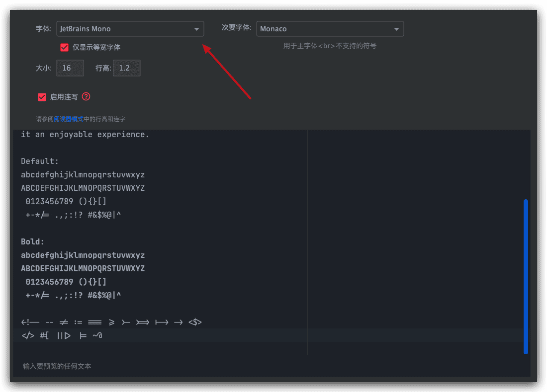
Task: Click the preview pane's blue vertical scrollbar
Action: coord(526,277)
